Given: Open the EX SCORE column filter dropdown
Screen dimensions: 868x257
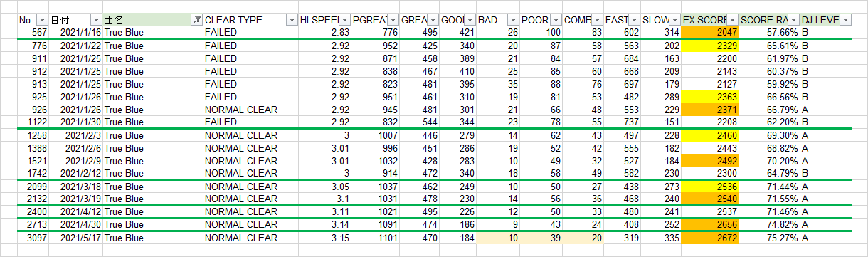Looking at the screenshot, I should click(x=732, y=20).
